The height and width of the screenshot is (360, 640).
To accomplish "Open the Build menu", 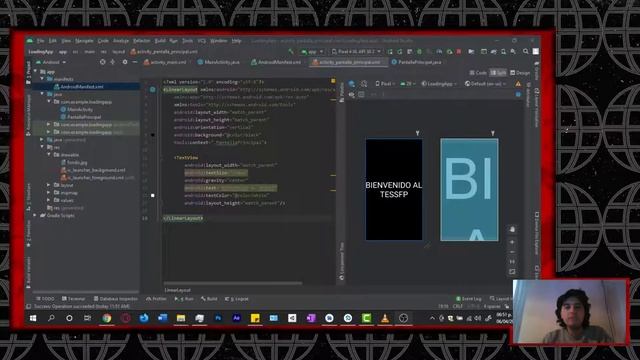I will (x=160, y=41).
